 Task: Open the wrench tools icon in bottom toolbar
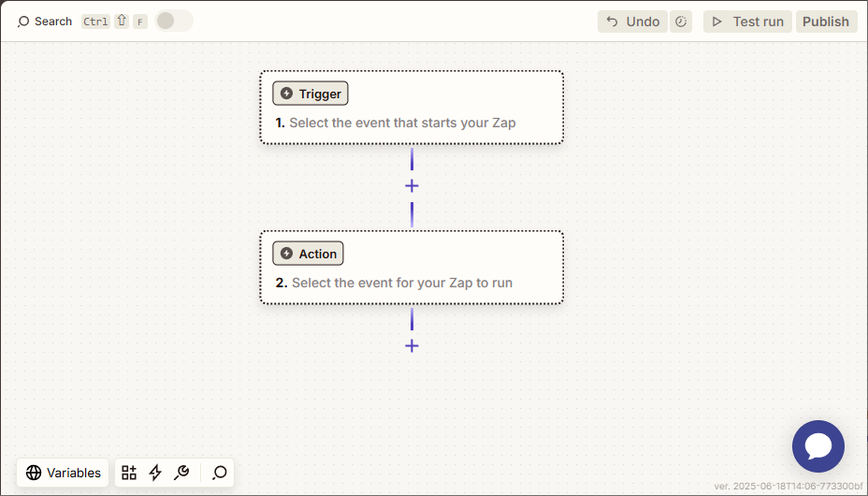181,473
